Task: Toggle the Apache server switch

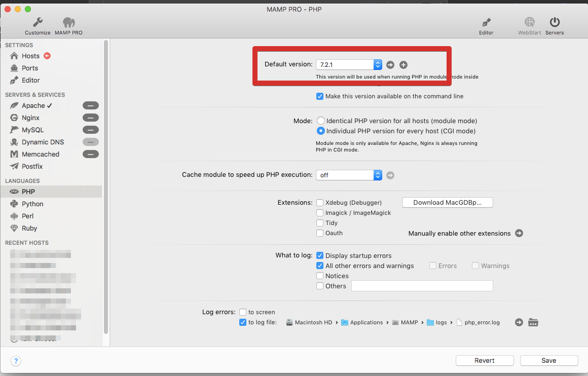Action: tap(91, 106)
